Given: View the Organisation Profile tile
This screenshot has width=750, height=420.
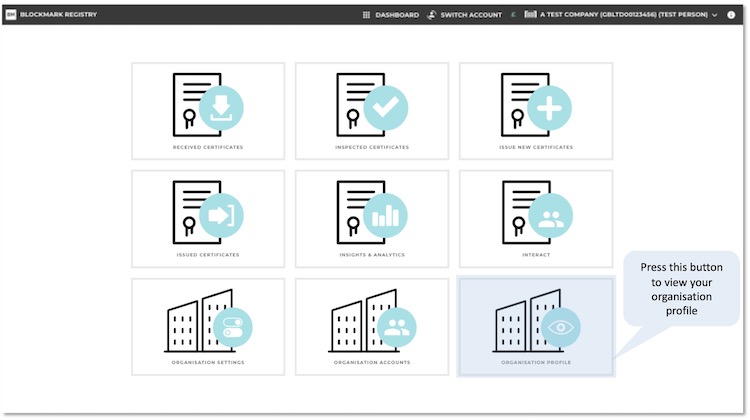Looking at the screenshot, I should [536, 326].
